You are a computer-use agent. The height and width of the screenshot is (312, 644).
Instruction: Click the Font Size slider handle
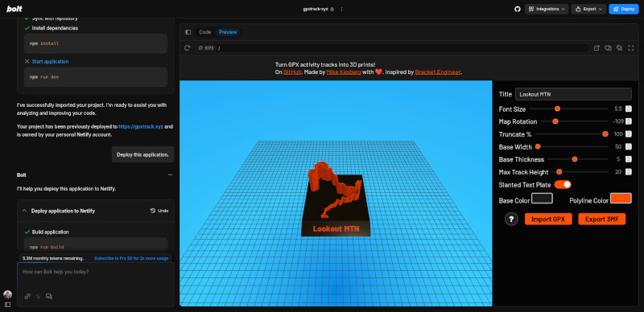[x=557, y=109]
